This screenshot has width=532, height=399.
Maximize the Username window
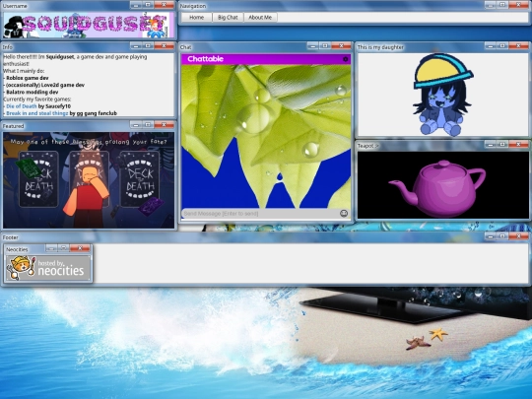click(148, 5)
